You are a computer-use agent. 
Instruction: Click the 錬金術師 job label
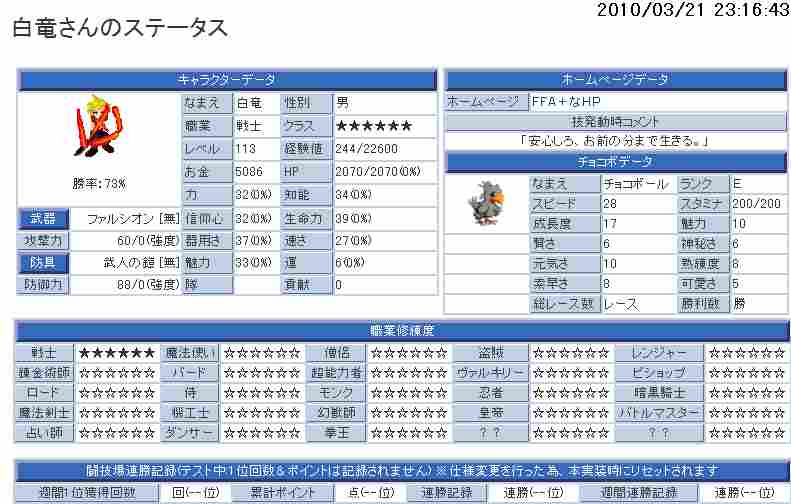[44, 373]
